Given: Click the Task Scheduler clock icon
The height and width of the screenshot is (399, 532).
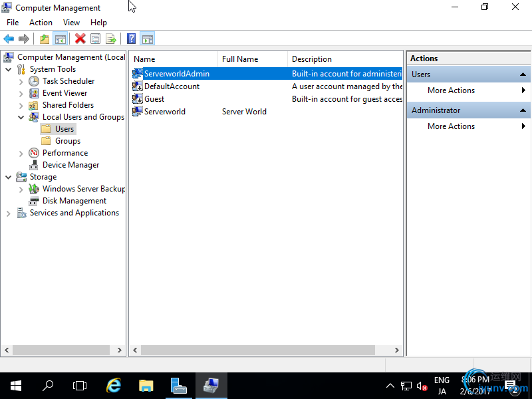Looking at the screenshot, I should coord(34,81).
